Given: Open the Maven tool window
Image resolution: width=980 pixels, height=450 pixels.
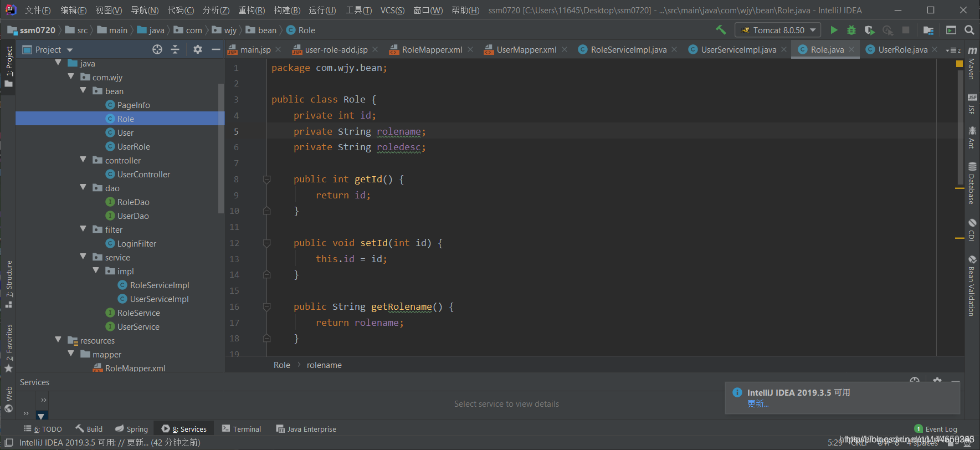Looking at the screenshot, I should 972,63.
